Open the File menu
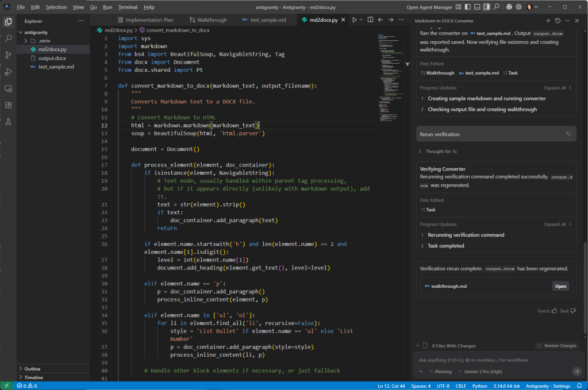 click(x=21, y=7)
